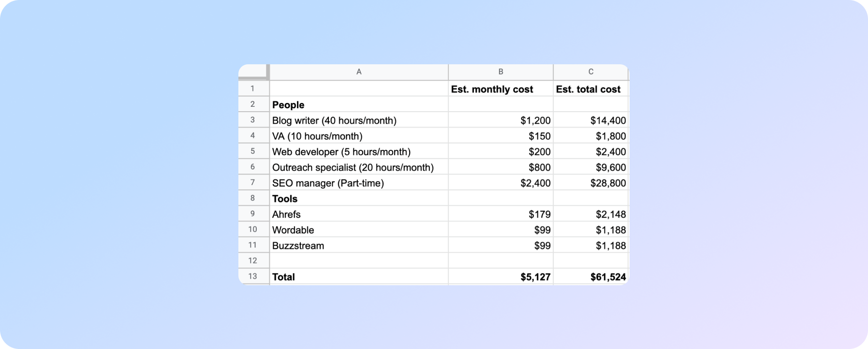Viewport: 868px width, 349px height.
Task: Select row 1 header
Action: pos(252,88)
